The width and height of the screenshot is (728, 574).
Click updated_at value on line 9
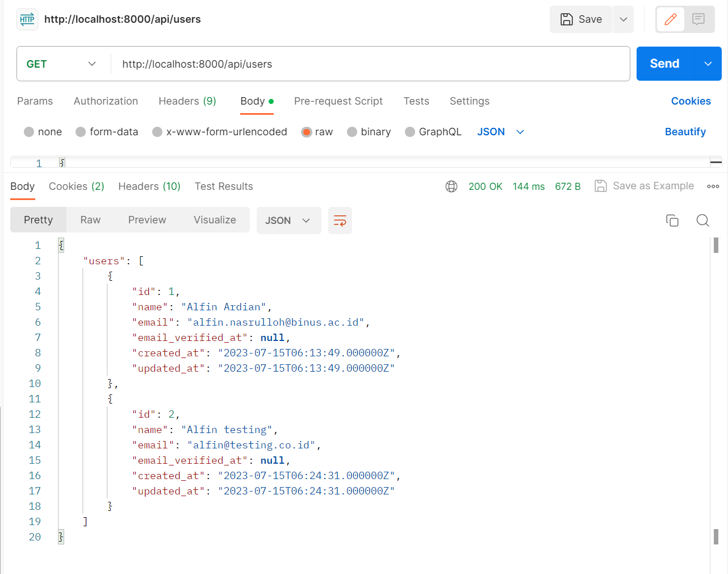[x=307, y=368]
